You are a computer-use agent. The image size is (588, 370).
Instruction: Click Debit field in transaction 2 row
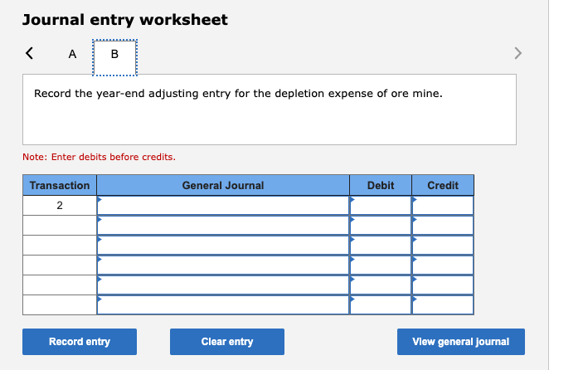click(381, 205)
